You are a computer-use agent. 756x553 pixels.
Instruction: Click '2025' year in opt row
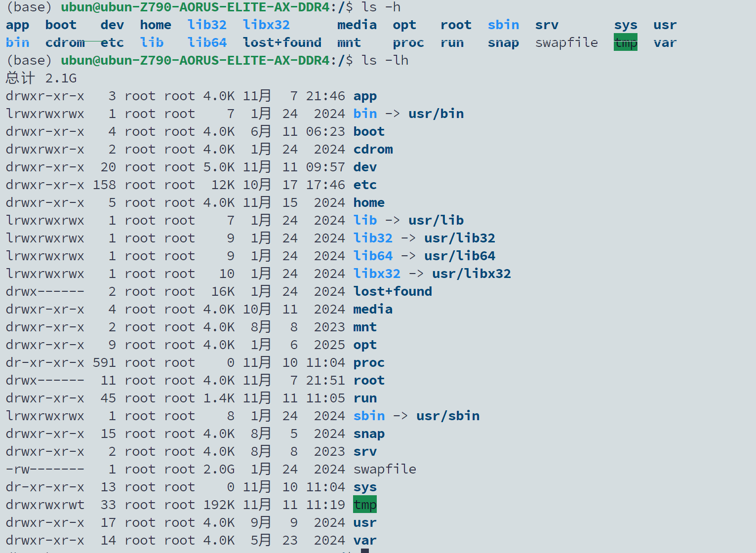[x=330, y=345]
